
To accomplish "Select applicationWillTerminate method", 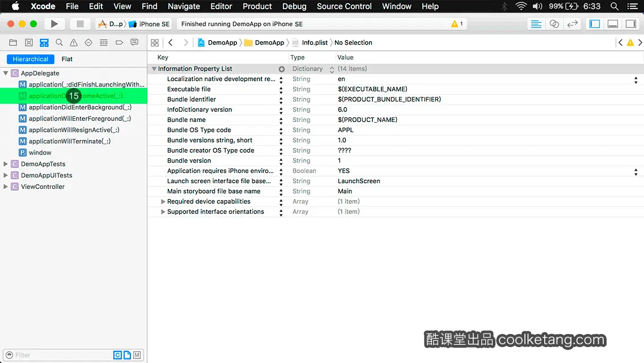I will click(x=69, y=141).
